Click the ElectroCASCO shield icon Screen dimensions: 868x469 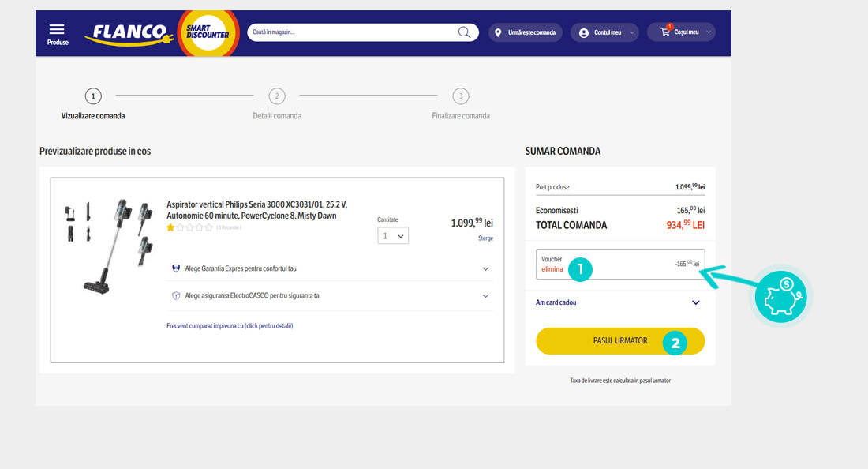[x=176, y=295]
